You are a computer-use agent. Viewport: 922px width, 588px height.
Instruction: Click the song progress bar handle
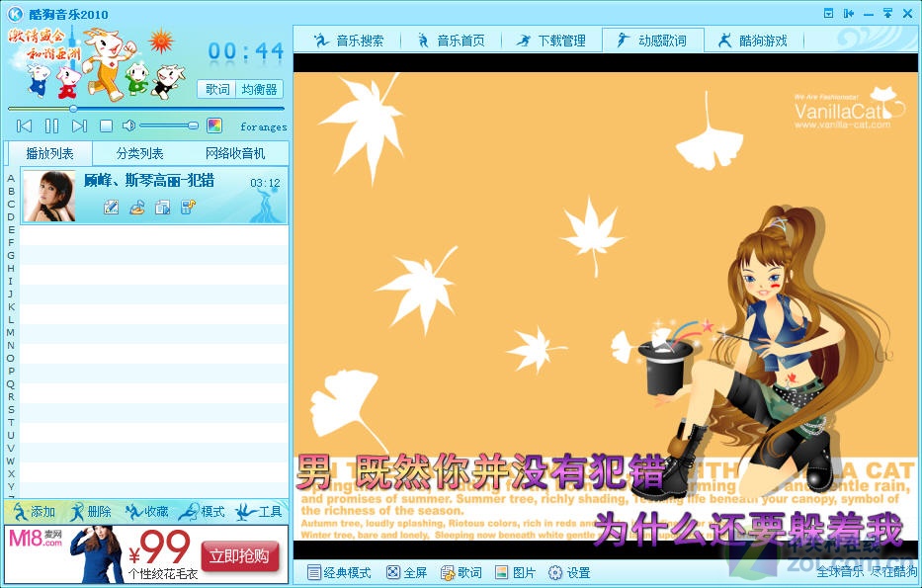(73, 109)
